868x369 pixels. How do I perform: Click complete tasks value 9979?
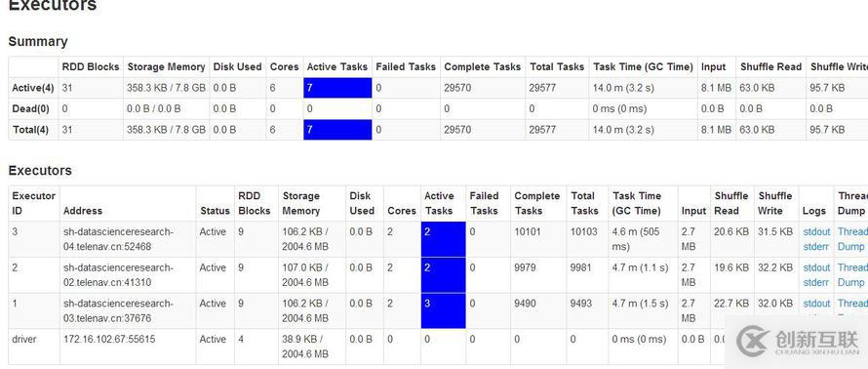tap(526, 268)
